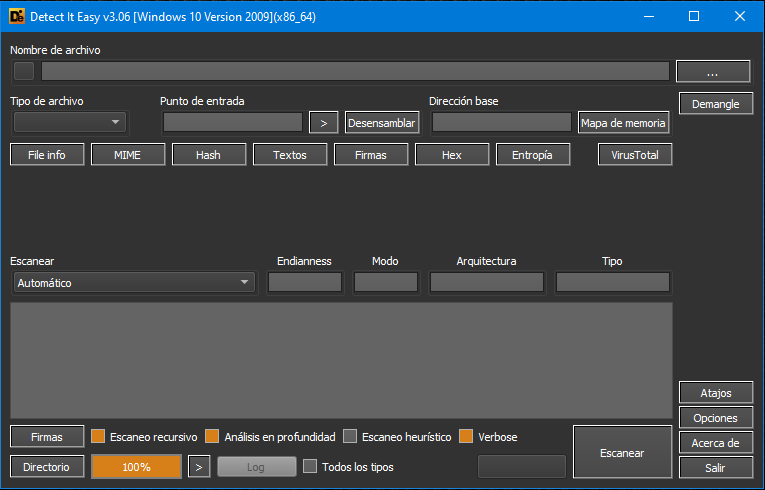The image size is (765, 490).
Task: Click Salir to exit
Action: 716,468
